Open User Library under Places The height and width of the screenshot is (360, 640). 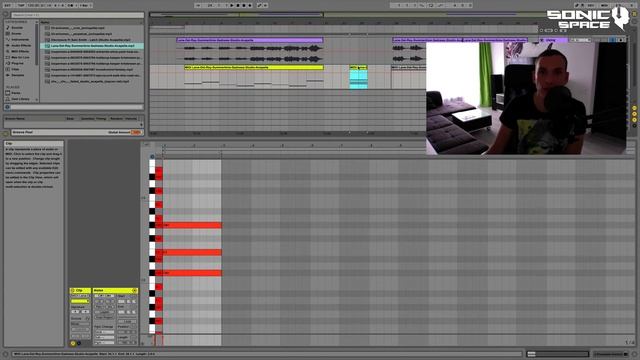point(20,99)
